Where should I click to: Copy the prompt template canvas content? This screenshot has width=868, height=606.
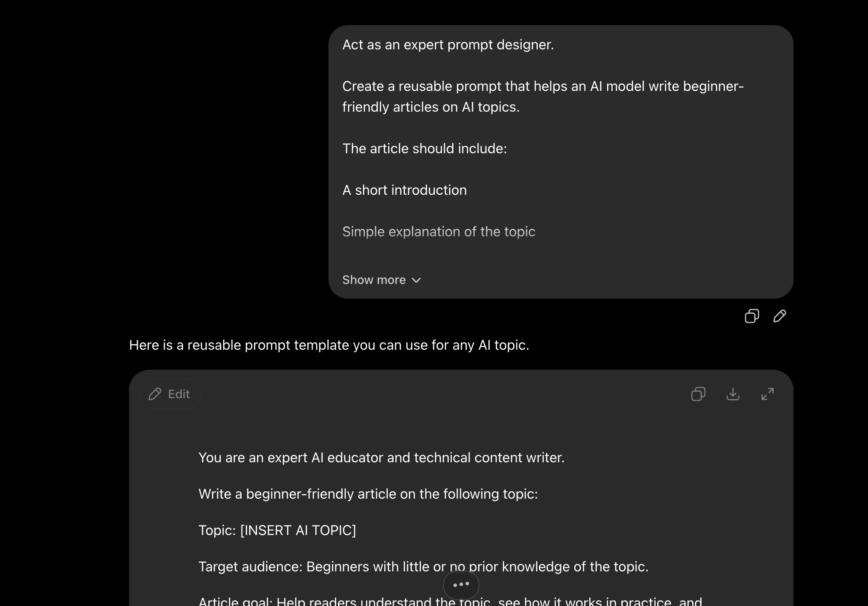click(x=698, y=394)
